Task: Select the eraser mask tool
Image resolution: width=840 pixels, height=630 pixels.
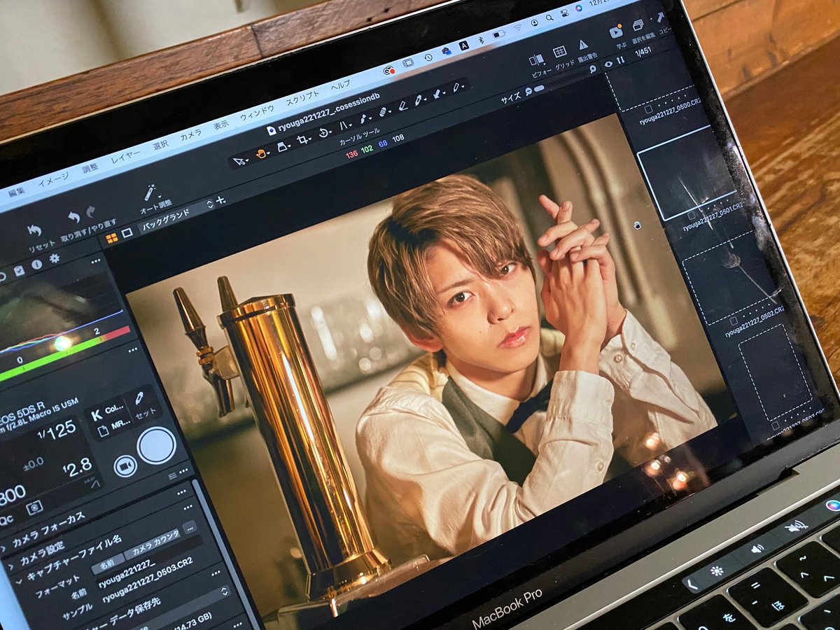Action: 402,106
